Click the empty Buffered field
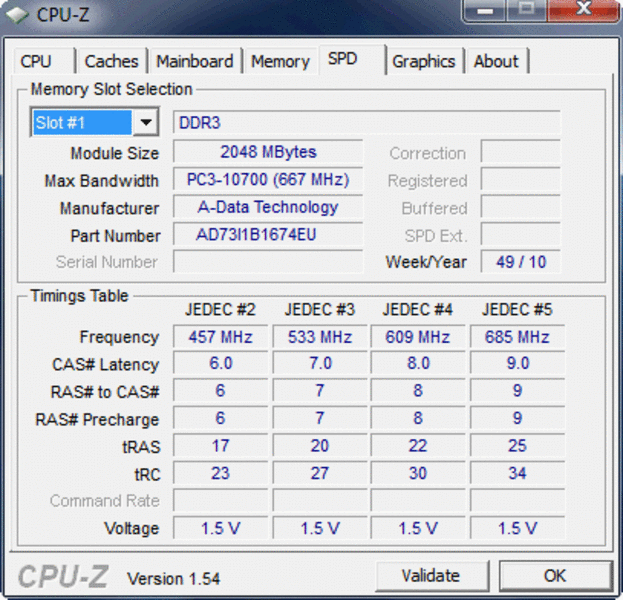This screenshot has height=600, width=623. [520, 207]
